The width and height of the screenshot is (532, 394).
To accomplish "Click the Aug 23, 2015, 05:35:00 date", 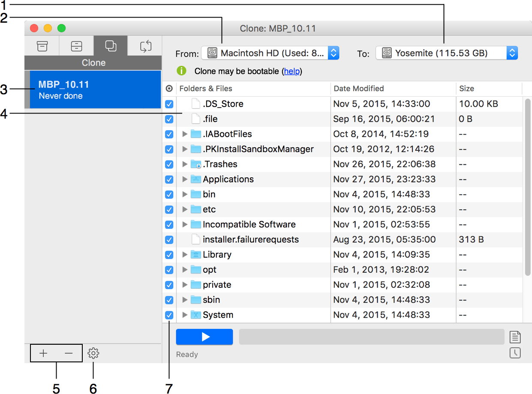I will (385, 239).
